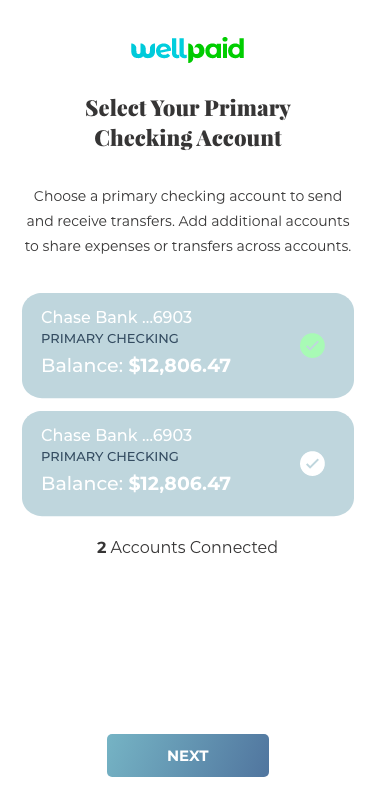Click the Select Your Primary Checking Account heading
Image resolution: width=375 pixels, height=812 pixels.
[188, 123]
